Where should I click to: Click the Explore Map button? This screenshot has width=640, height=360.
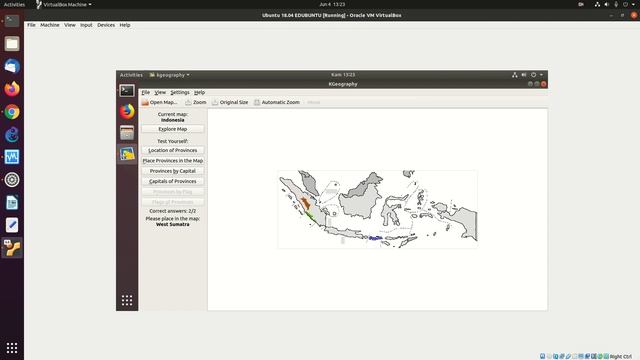[x=173, y=129]
